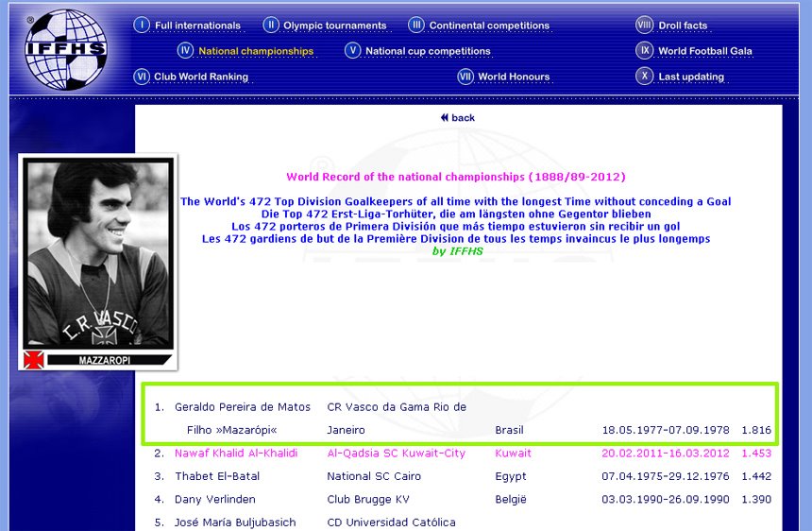Click the Kuwait country cell
The height and width of the screenshot is (531, 812).
513,454
